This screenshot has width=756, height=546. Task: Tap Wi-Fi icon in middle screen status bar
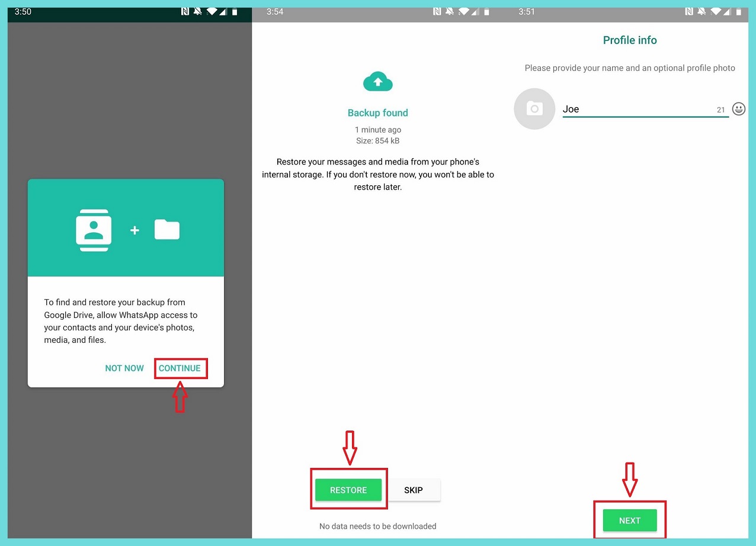coord(464,11)
